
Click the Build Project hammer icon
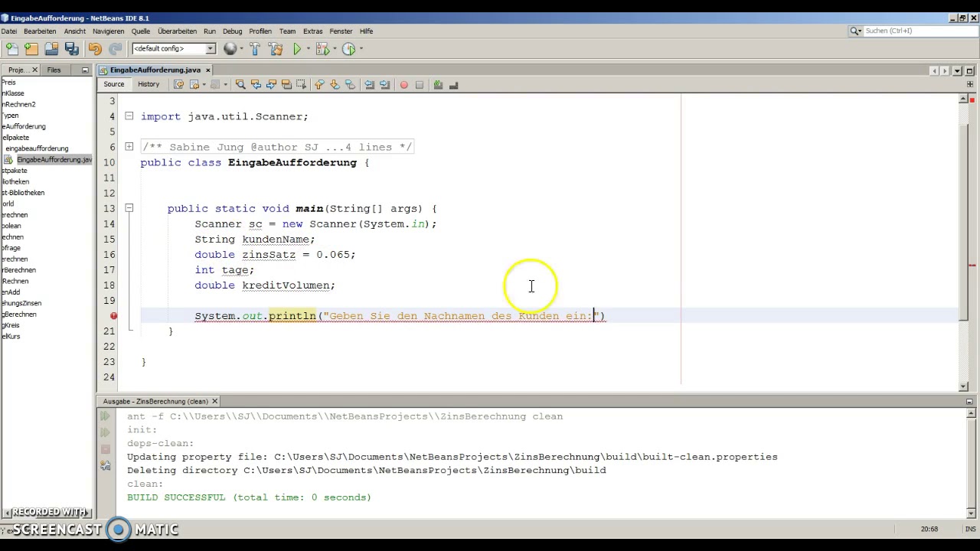coord(255,49)
